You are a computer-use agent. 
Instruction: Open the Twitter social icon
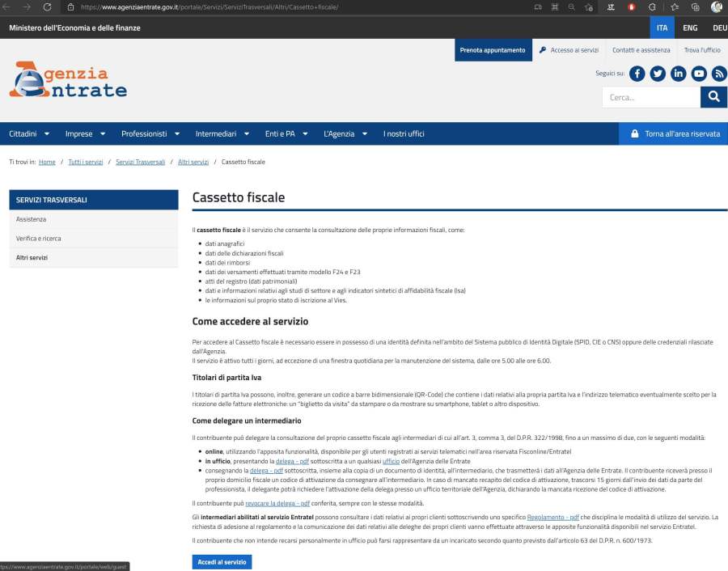(x=658, y=74)
